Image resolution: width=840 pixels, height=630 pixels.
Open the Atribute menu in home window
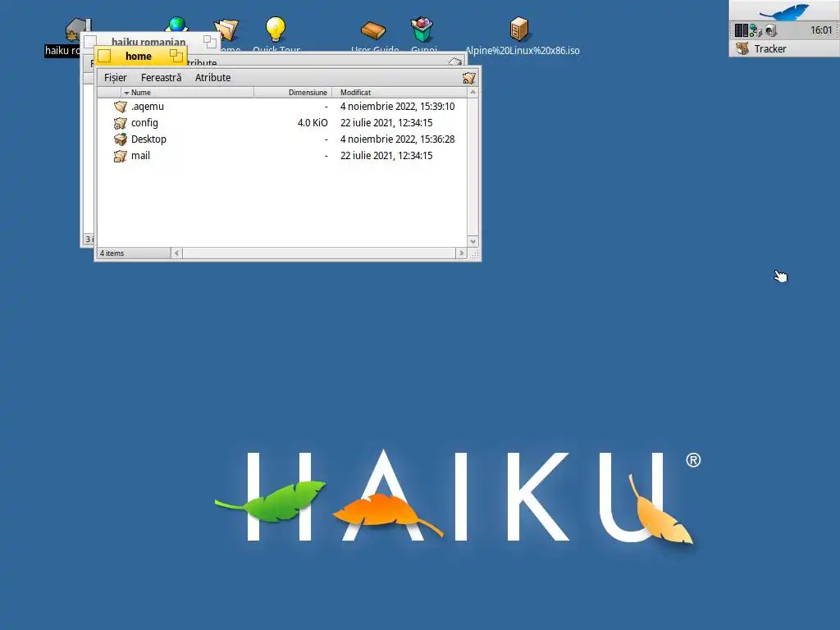[212, 78]
